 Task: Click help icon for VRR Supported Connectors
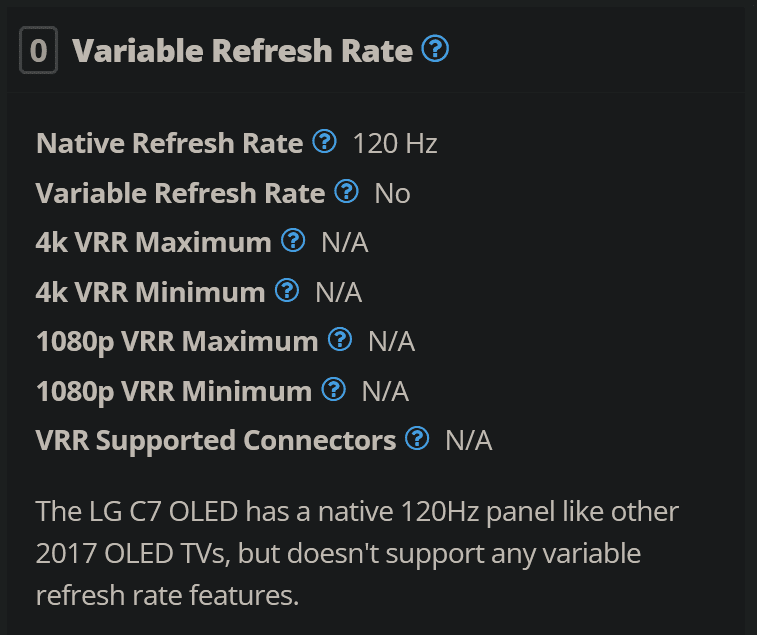point(417,438)
